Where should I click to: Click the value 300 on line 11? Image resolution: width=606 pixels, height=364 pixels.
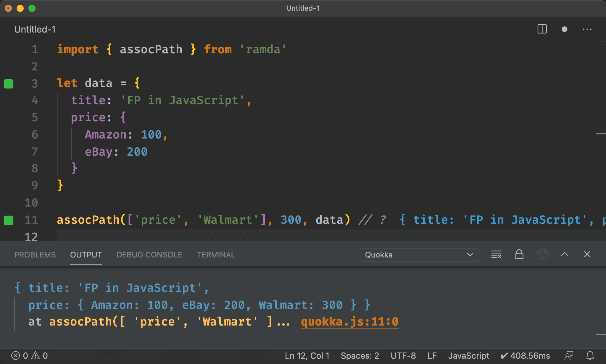click(x=291, y=220)
